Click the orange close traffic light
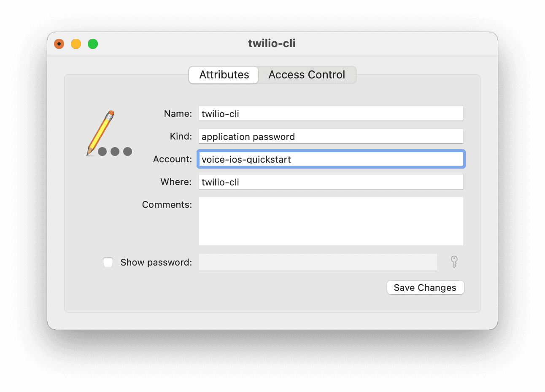Viewport: 545px width, 392px height. pyautogui.click(x=59, y=43)
